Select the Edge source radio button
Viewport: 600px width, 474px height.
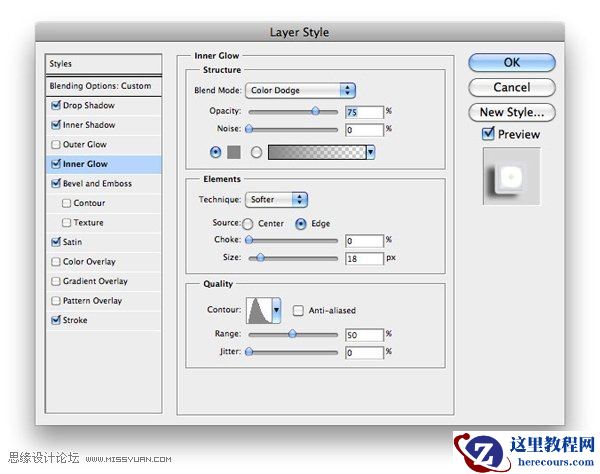(x=301, y=224)
